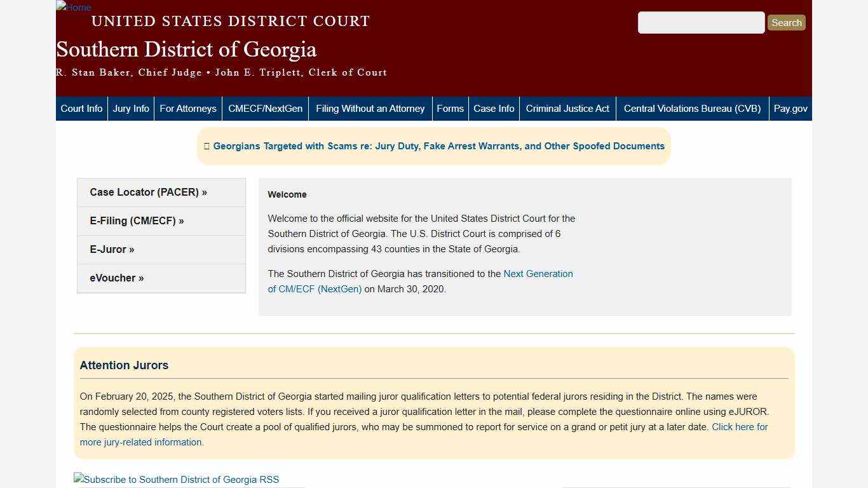The image size is (868, 488).
Task: Visit the Central Violations Bureau (CVB) section
Action: tap(692, 108)
